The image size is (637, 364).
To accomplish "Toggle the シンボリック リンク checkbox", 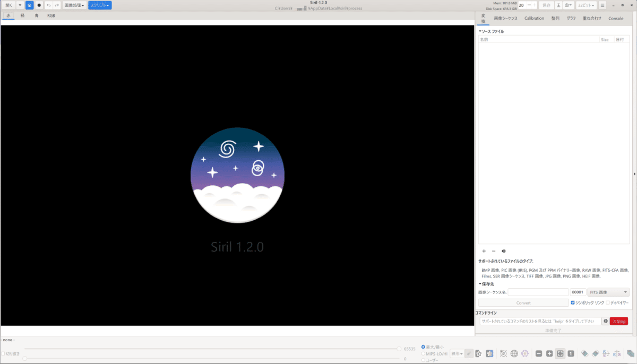I will pos(573,302).
